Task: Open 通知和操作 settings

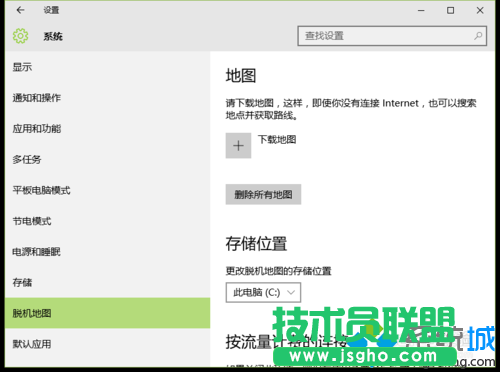Action: click(107, 98)
